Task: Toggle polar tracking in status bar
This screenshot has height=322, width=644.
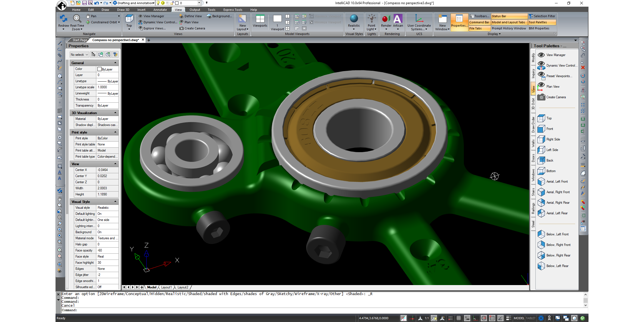Action: point(484,318)
